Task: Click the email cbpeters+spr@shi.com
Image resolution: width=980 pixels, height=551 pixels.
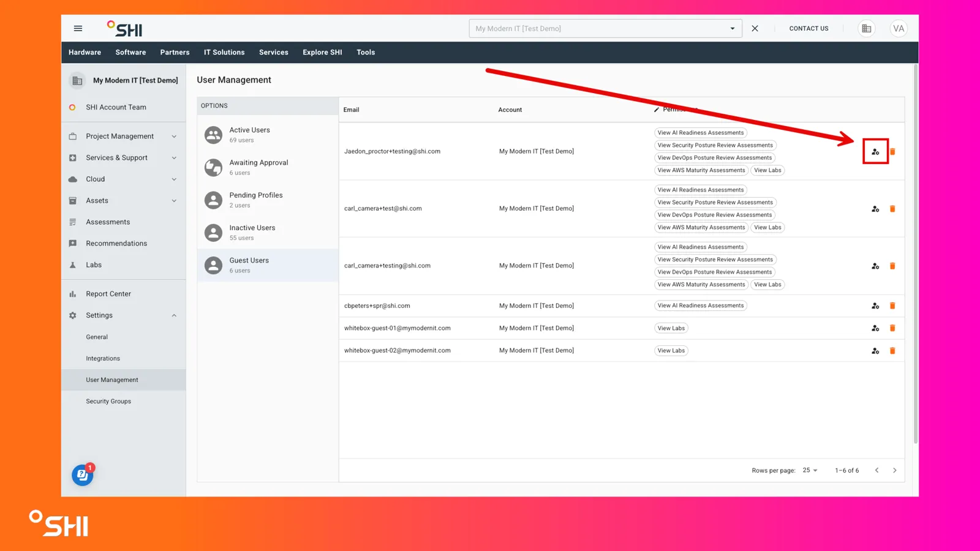Action: coord(377,305)
